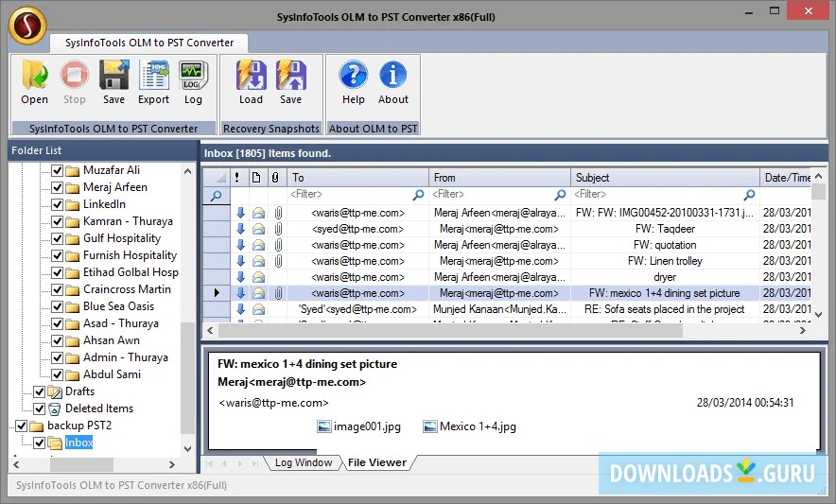Click the item type column header icon
The image size is (836, 504).
pos(256,178)
